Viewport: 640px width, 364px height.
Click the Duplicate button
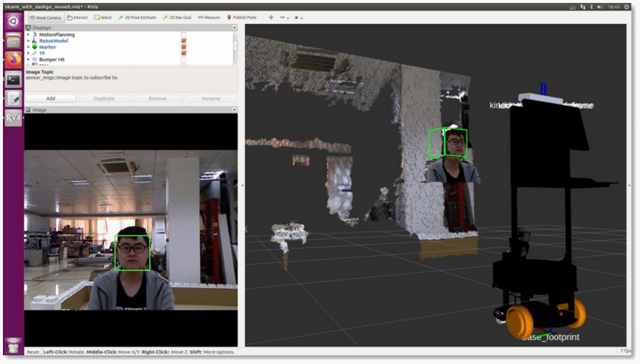tap(104, 98)
